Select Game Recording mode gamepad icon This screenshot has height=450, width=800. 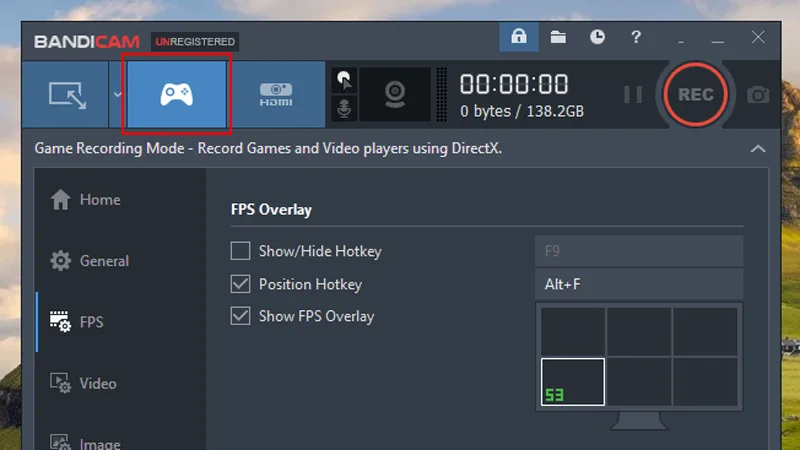177,94
